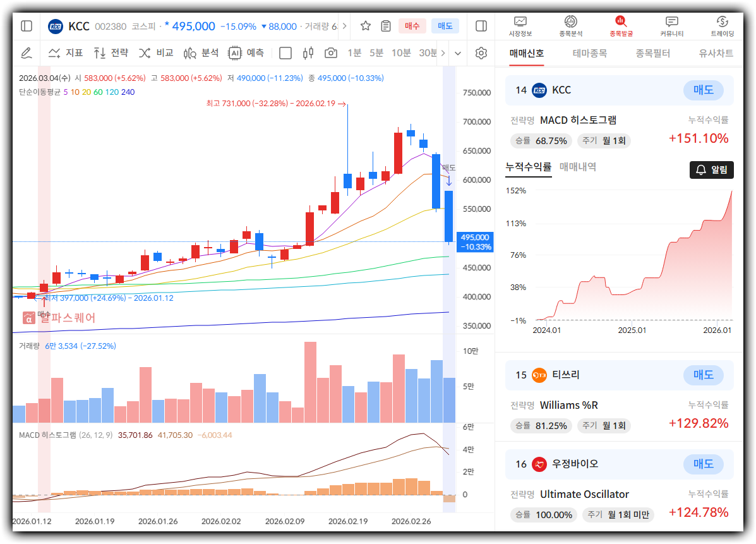Expand the time interval dropdown chevron
The height and width of the screenshot is (544, 756).
458,53
